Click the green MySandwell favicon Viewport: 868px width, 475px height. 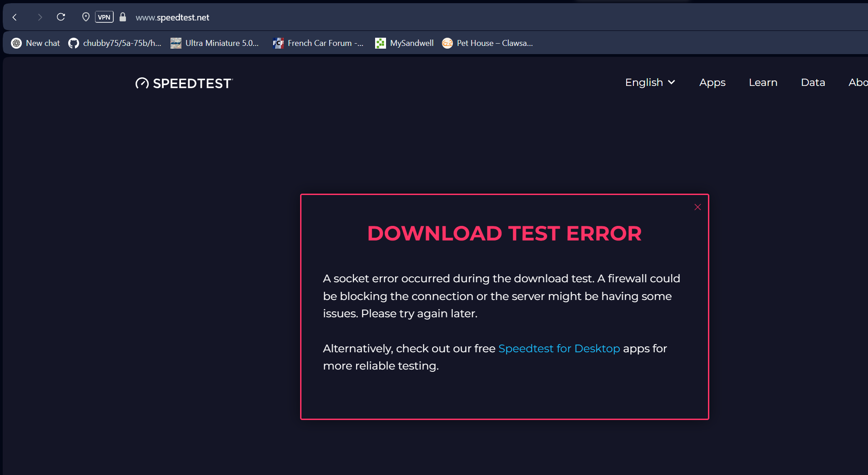(x=380, y=43)
